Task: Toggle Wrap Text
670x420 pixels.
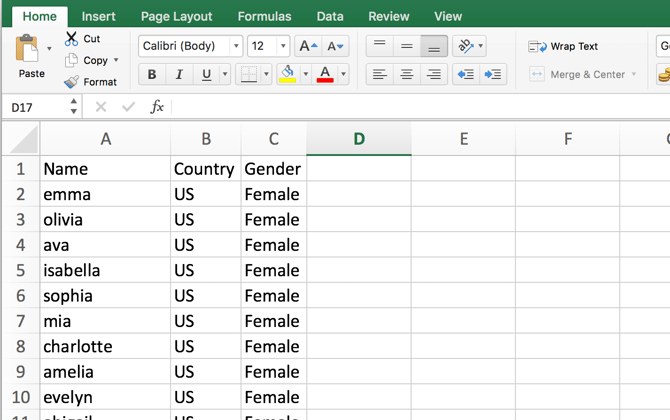Action: coord(563,46)
